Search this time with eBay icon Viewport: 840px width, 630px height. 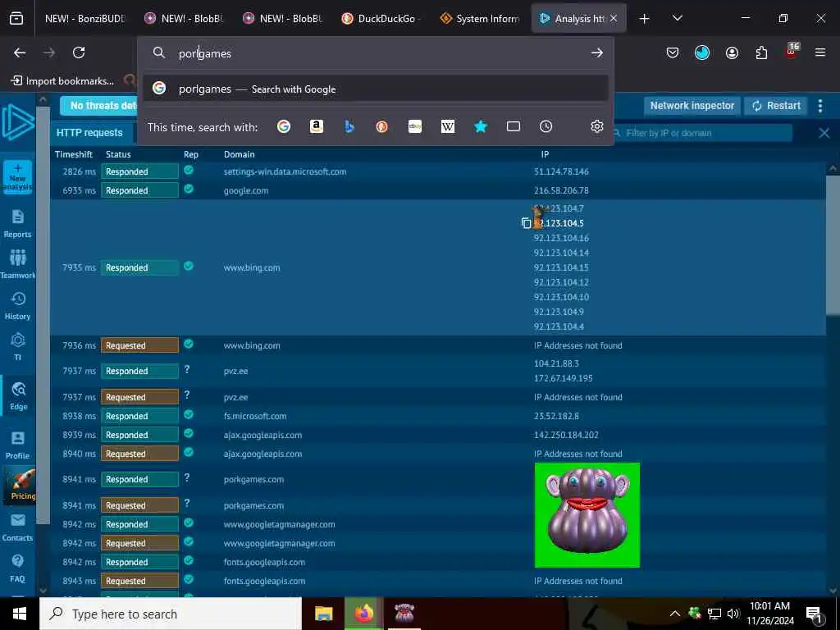point(415,126)
